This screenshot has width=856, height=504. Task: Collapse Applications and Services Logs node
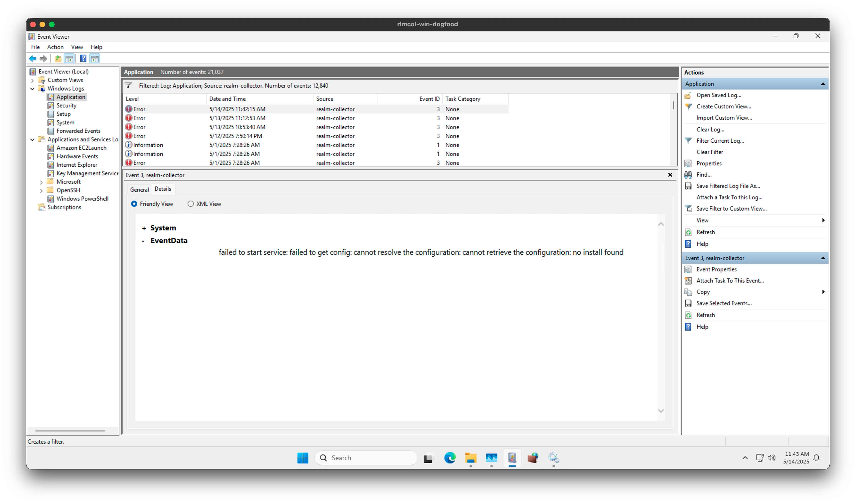tap(33, 140)
